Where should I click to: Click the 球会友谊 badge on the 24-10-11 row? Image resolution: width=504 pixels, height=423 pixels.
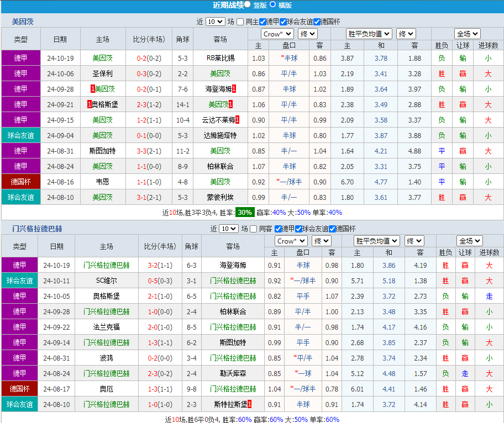point(19,281)
